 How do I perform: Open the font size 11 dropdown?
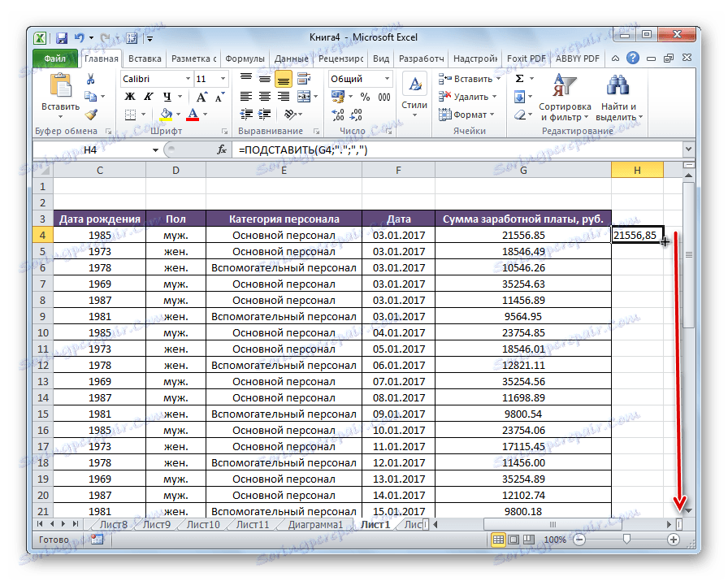tap(223, 79)
